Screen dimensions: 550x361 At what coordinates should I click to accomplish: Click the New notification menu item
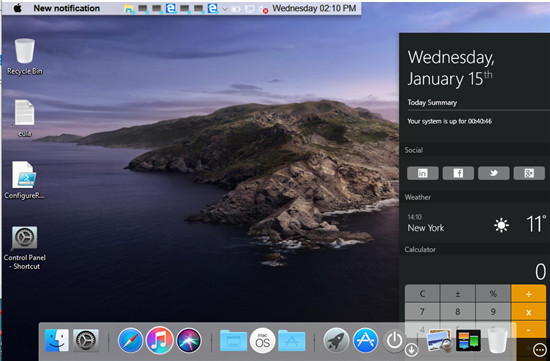pyautogui.click(x=67, y=8)
